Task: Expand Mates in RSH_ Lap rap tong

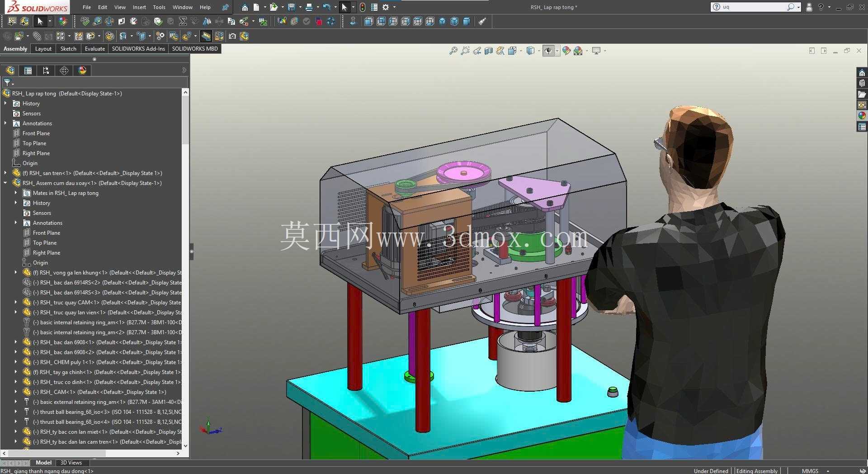Action: (16, 193)
